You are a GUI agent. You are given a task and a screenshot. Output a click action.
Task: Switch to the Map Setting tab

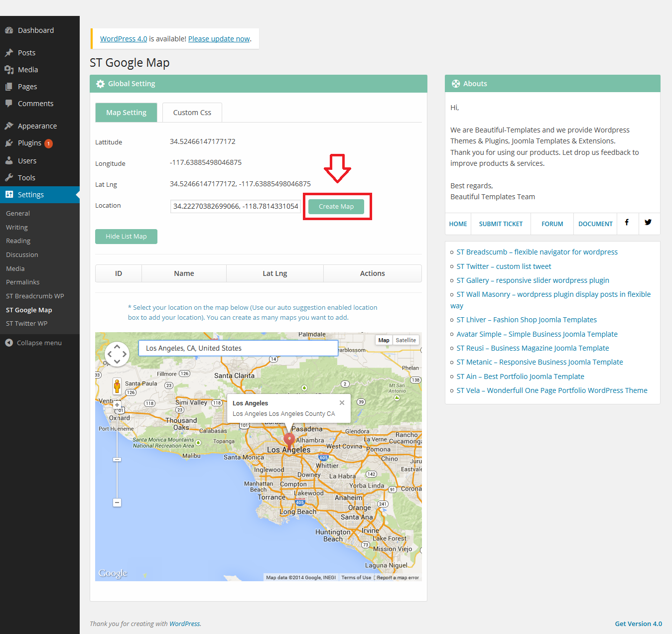(126, 113)
